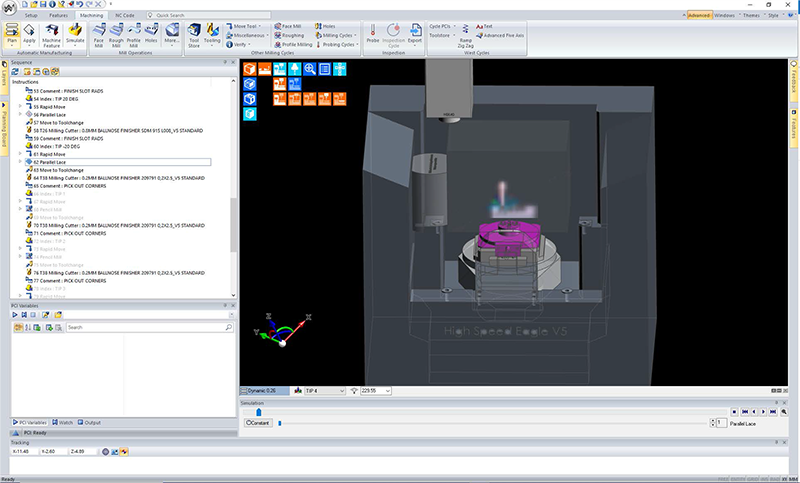The height and width of the screenshot is (483, 800).
Task: Open the Watch tab in PCI panel
Action: click(x=62, y=422)
